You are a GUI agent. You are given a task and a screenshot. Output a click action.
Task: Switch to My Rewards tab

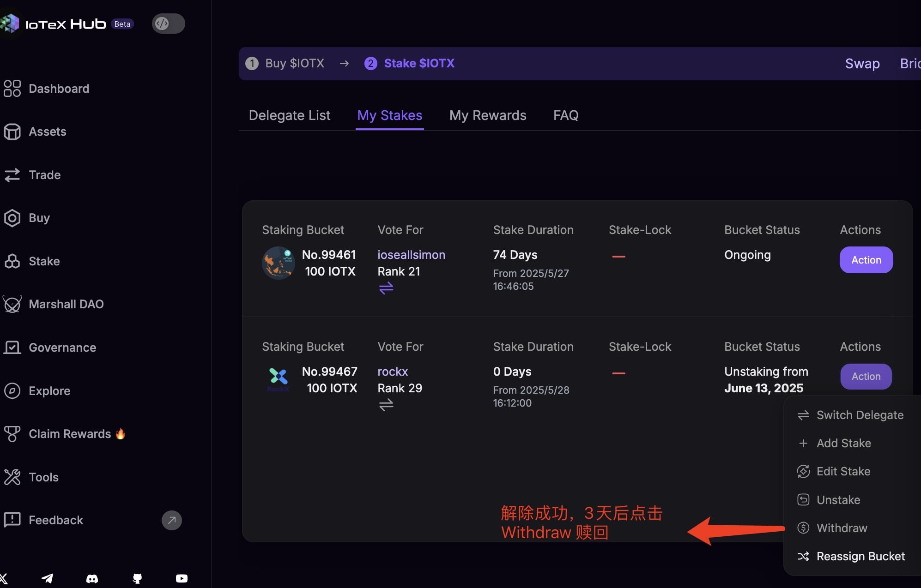click(488, 115)
